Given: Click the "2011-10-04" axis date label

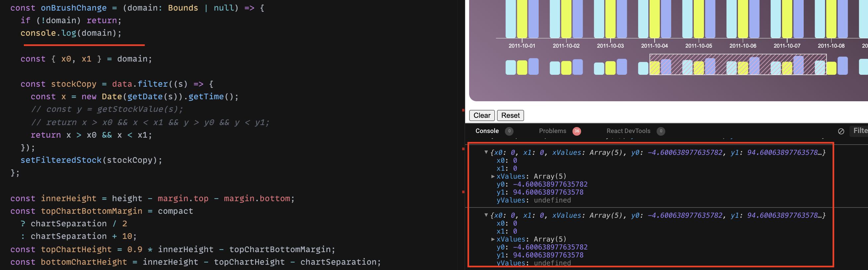Looking at the screenshot, I should click(x=654, y=46).
